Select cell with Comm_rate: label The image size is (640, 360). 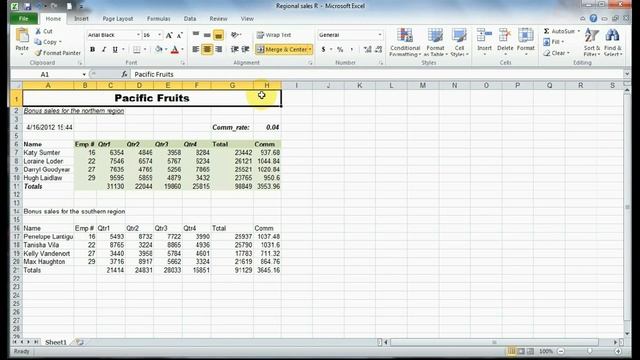click(232, 127)
